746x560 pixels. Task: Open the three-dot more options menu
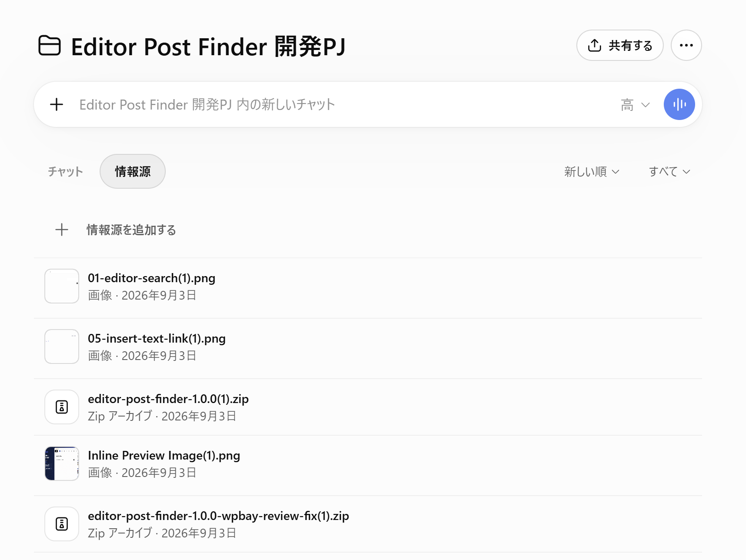click(686, 45)
